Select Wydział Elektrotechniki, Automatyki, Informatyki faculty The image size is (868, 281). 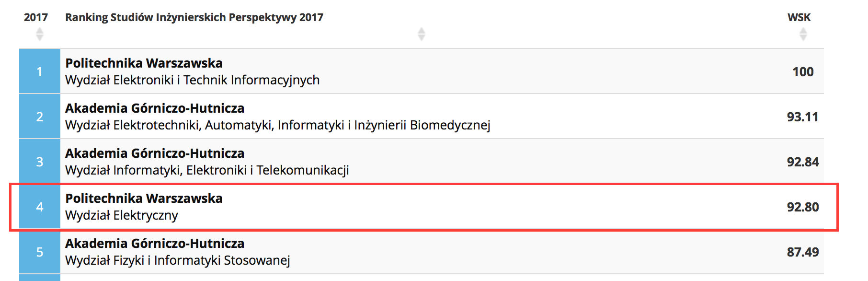[278, 125]
